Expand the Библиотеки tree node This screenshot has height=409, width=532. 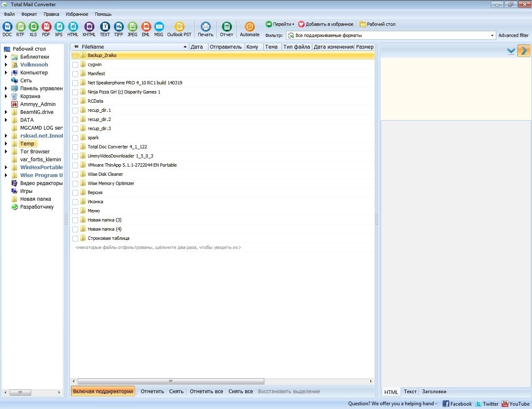[x=6, y=57]
